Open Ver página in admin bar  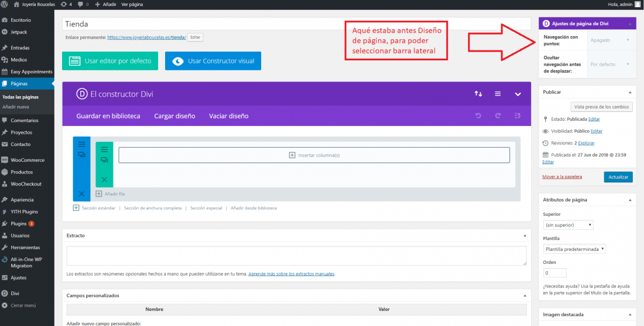(132, 4)
